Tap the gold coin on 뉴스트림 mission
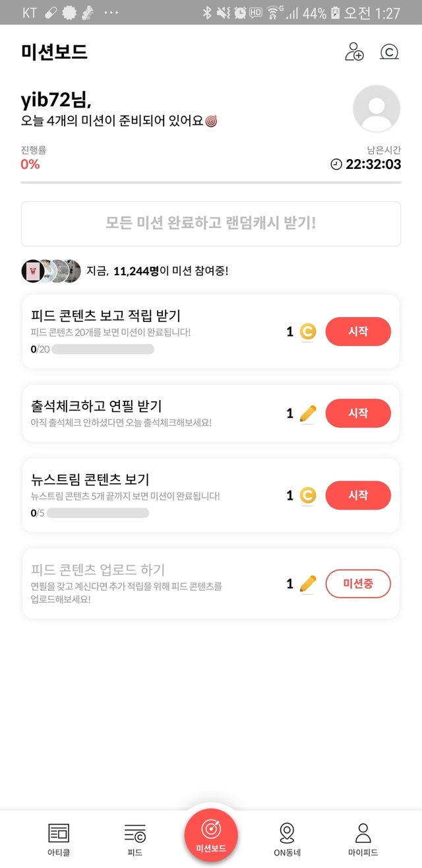The width and height of the screenshot is (422, 868). tap(308, 495)
